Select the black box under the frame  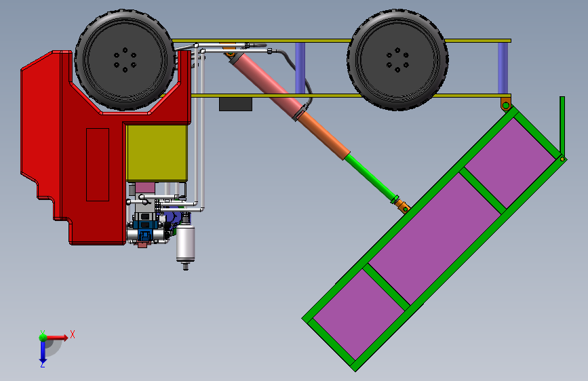(x=235, y=104)
